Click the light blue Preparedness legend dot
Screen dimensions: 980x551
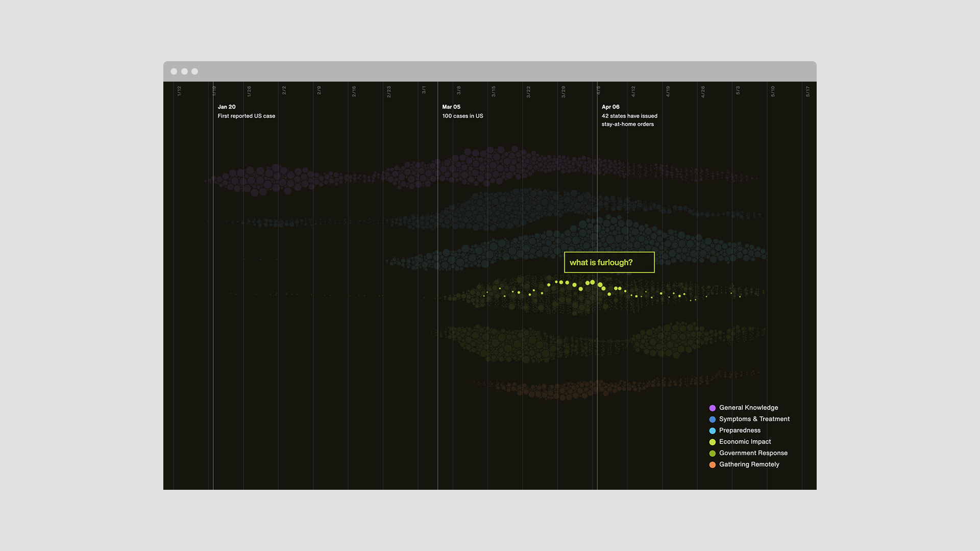coord(713,431)
